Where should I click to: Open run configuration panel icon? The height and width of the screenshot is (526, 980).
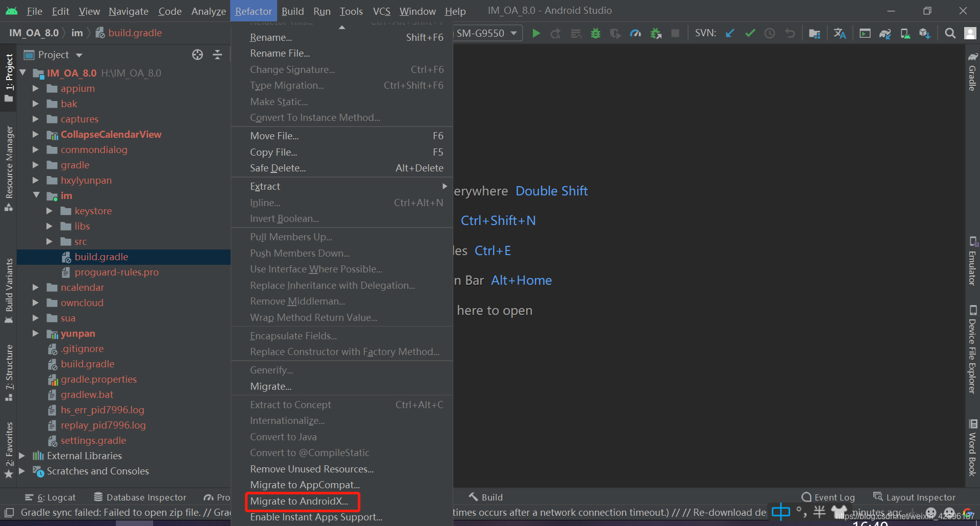pos(865,33)
